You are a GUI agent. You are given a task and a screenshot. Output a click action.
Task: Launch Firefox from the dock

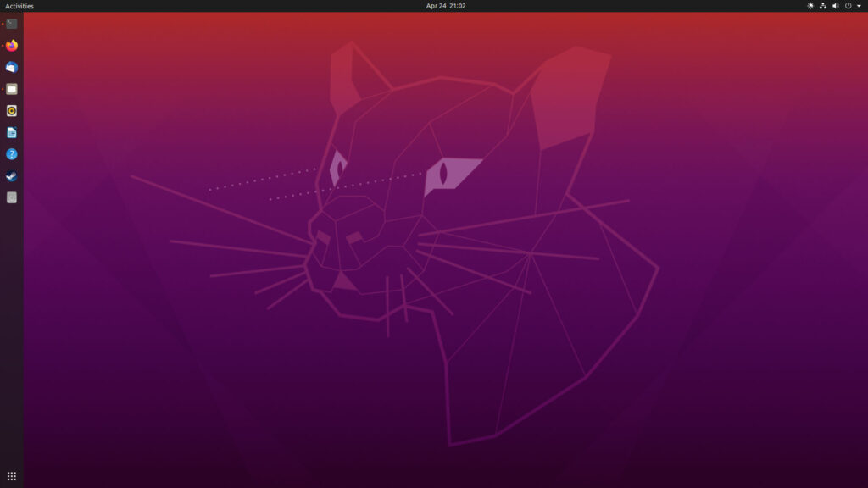point(12,46)
